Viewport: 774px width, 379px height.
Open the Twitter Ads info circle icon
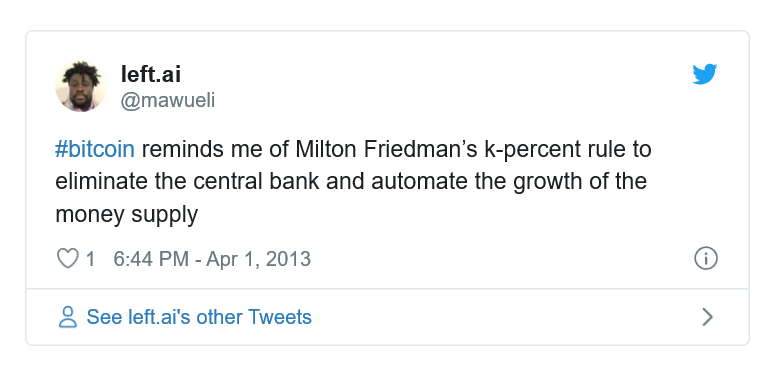[706, 259]
